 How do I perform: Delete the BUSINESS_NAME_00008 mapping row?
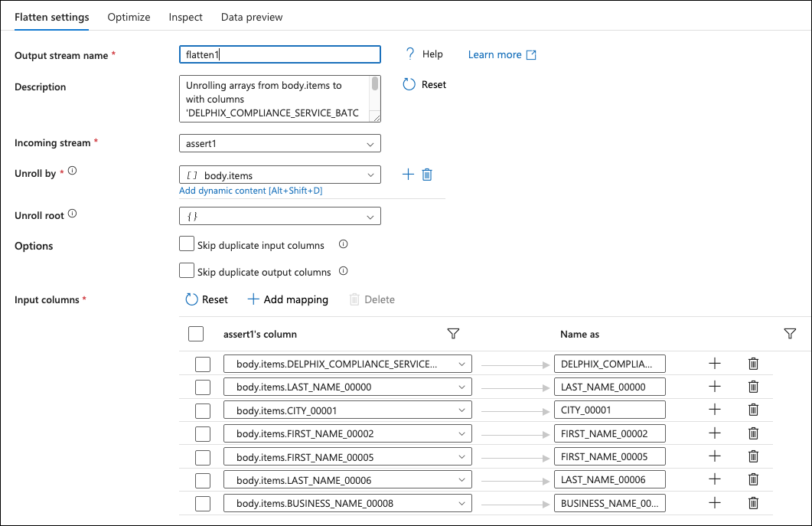[x=753, y=503]
